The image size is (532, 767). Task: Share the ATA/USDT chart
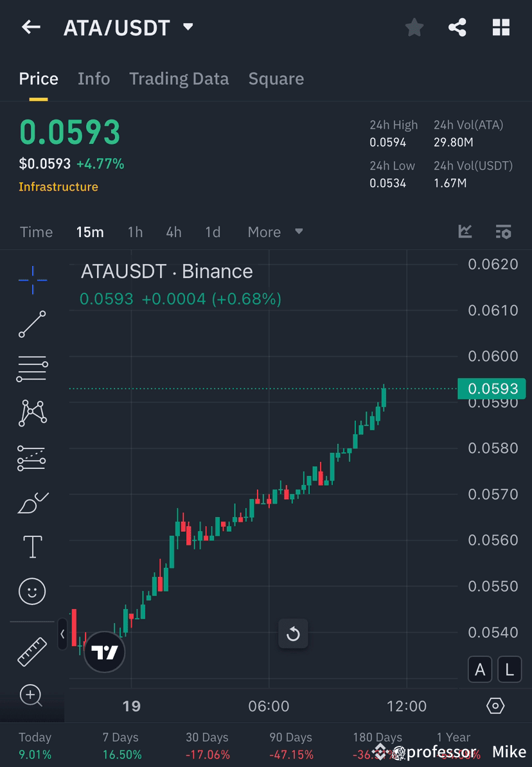[x=457, y=27]
